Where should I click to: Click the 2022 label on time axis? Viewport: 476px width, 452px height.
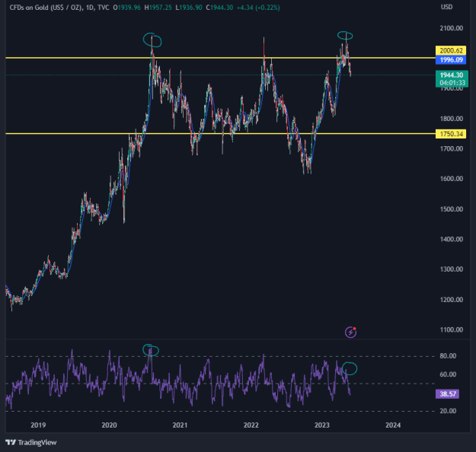pos(251,425)
